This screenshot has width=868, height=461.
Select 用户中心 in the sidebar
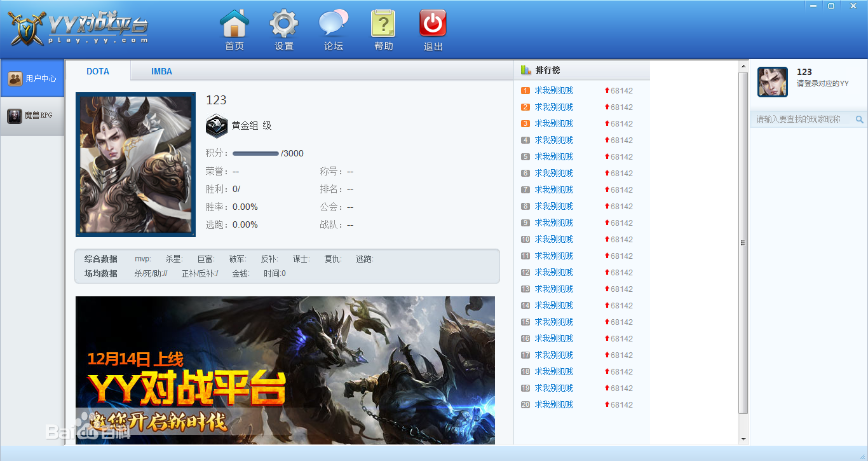click(32, 79)
